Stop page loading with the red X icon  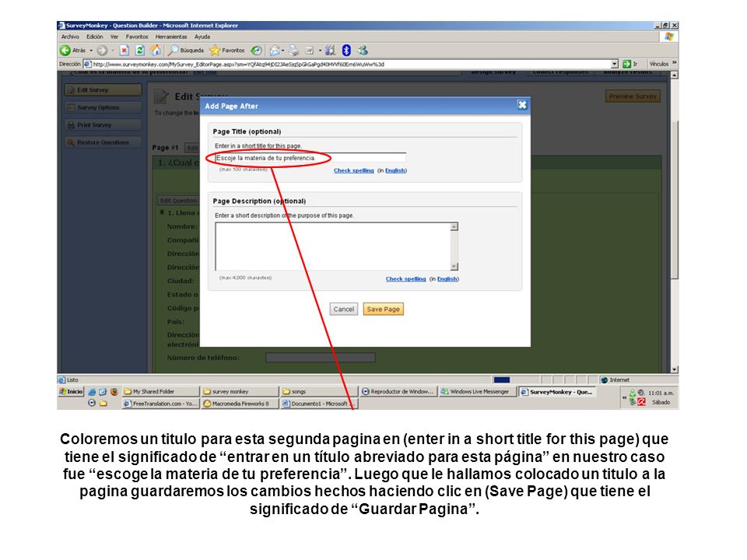point(124,50)
